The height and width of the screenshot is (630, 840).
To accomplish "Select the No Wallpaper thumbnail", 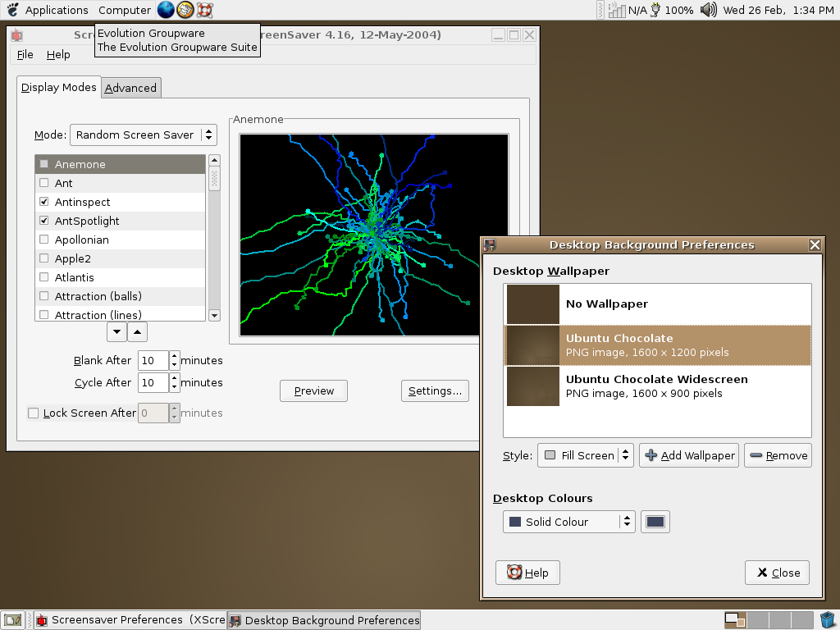I will [533, 304].
